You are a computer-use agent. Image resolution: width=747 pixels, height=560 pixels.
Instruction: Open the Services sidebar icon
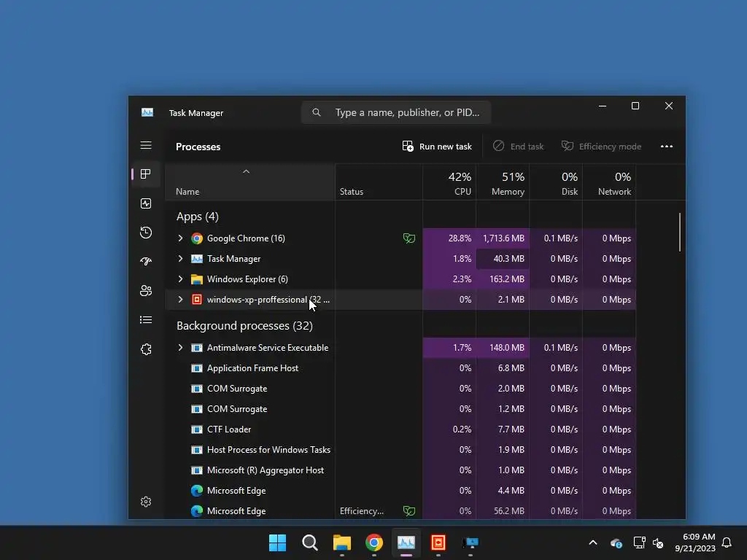click(x=146, y=349)
